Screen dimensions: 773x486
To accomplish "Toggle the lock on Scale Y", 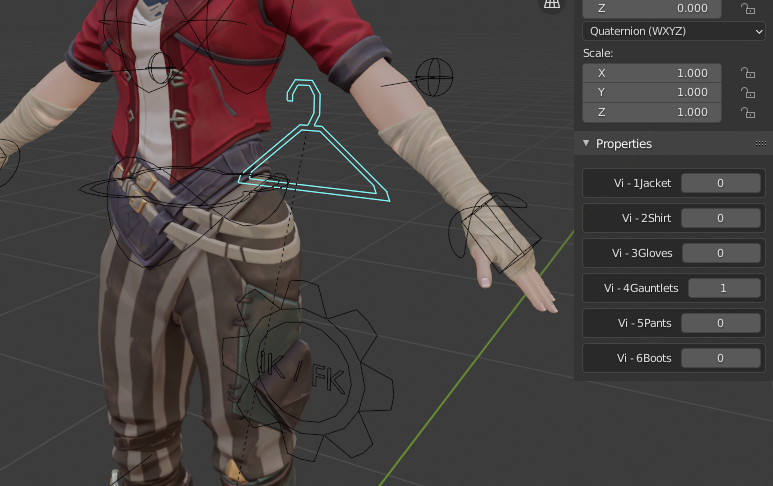I will (x=746, y=93).
